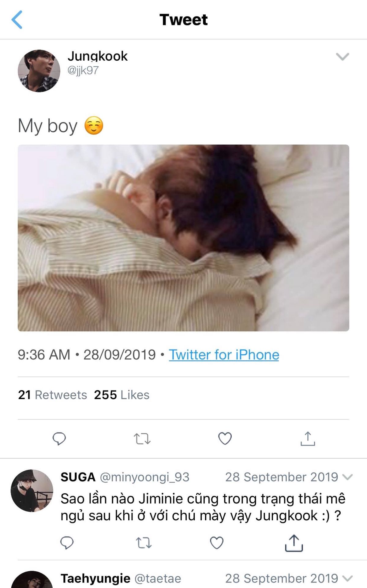
Task: Reply to the main "My boy" tweet
Action: 59,439
